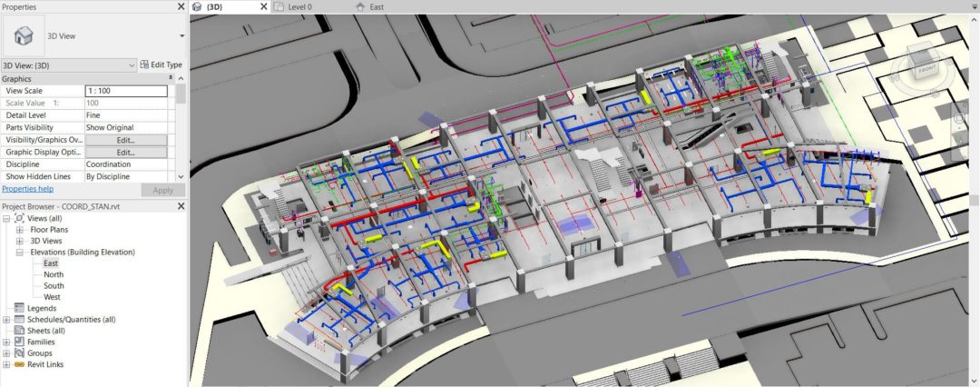Select the North elevation in Project Browser
This screenshot has width=980, height=387.
[54, 275]
